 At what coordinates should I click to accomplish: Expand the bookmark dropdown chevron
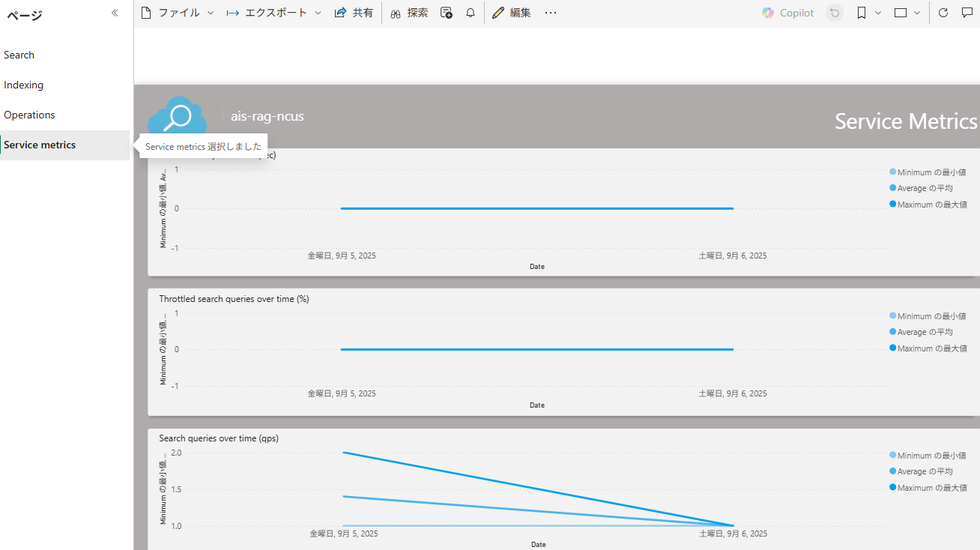pos(878,13)
